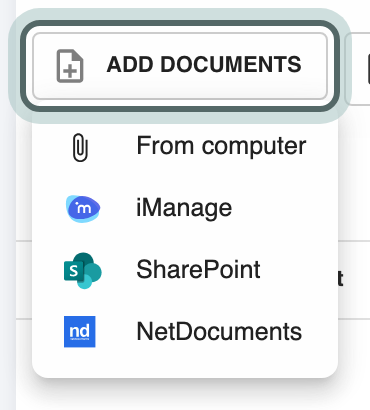Pick NetDocuments from the list
The height and width of the screenshot is (410, 370).
(185, 332)
